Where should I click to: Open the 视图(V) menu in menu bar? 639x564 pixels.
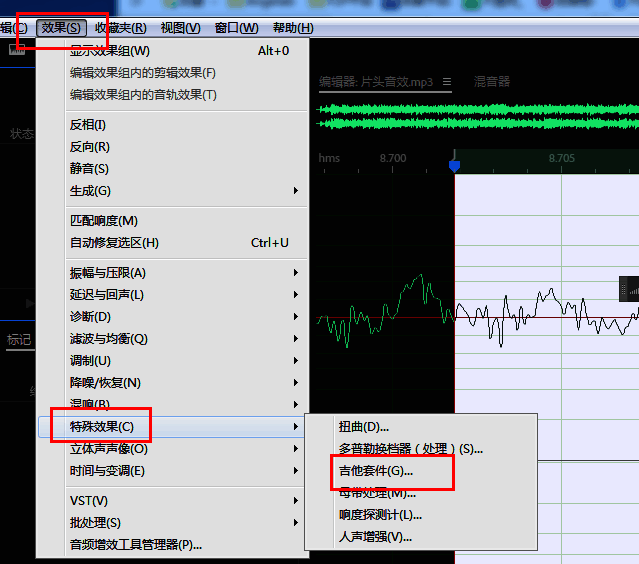click(180, 28)
